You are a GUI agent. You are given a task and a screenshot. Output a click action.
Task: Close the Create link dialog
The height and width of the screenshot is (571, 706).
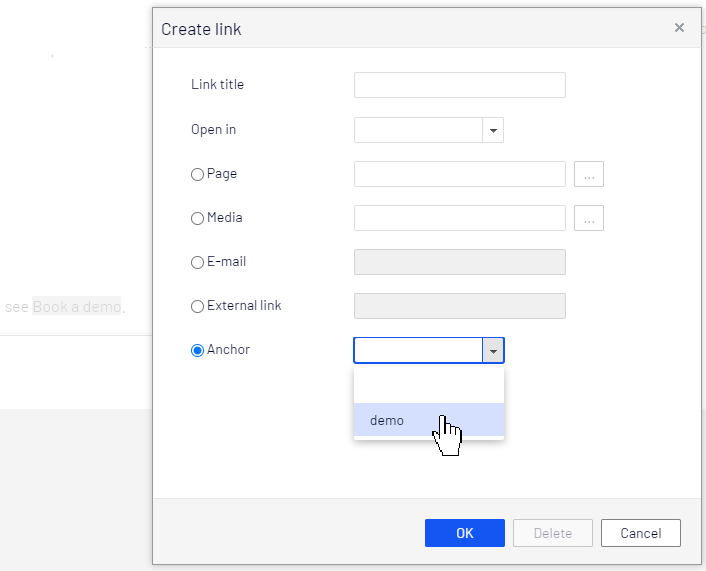tap(679, 28)
